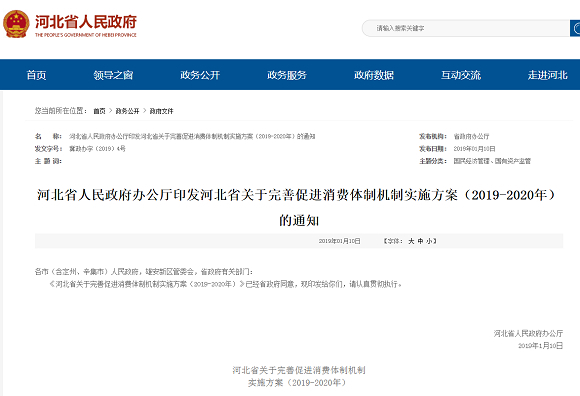Focus the keyword search input field
580x396 pixels.
tap(466, 28)
